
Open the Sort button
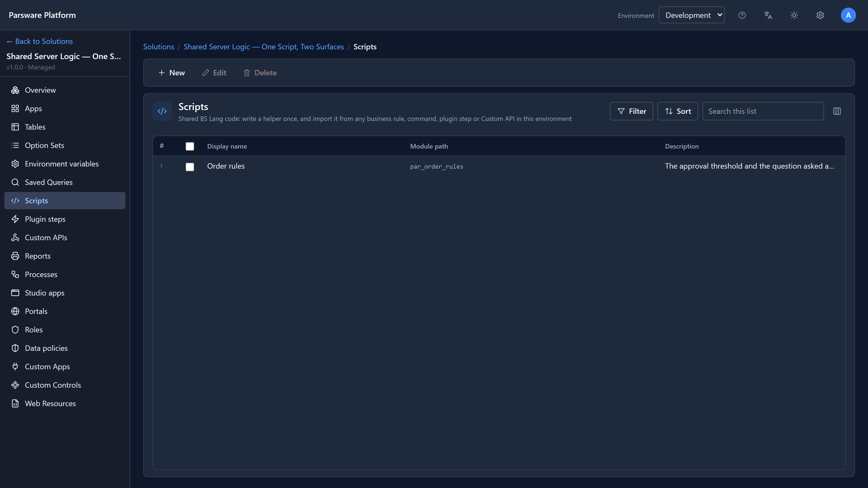[678, 111]
